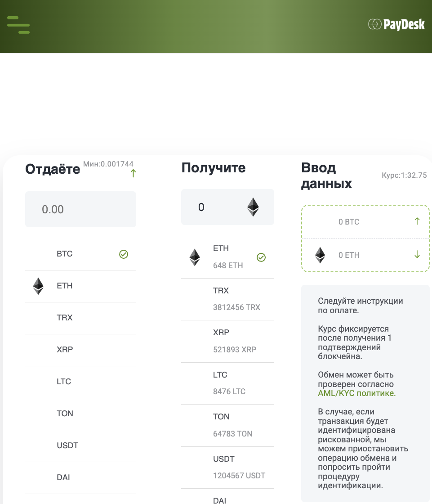432x504 pixels.
Task: Click the Курс:1:32.75 rate label
Action: tap(405, 175)
